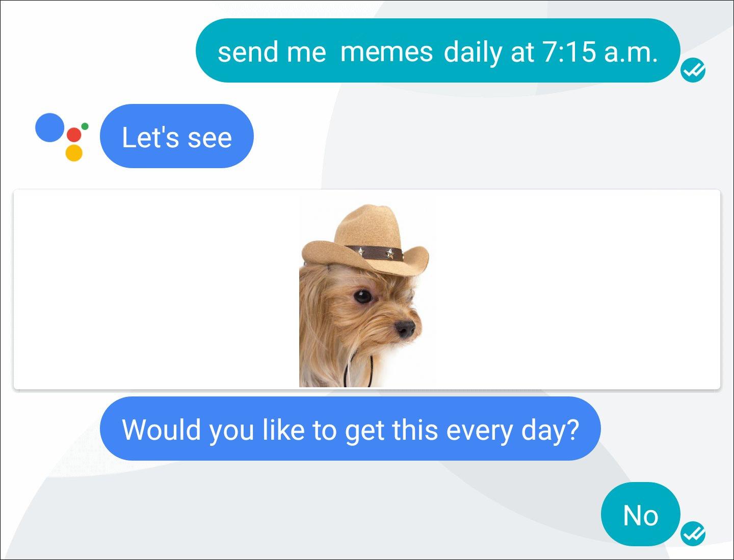Click the read receipt checkmark beside memes message
Viewport: 734px width, 560px height.
coord(693,69)
